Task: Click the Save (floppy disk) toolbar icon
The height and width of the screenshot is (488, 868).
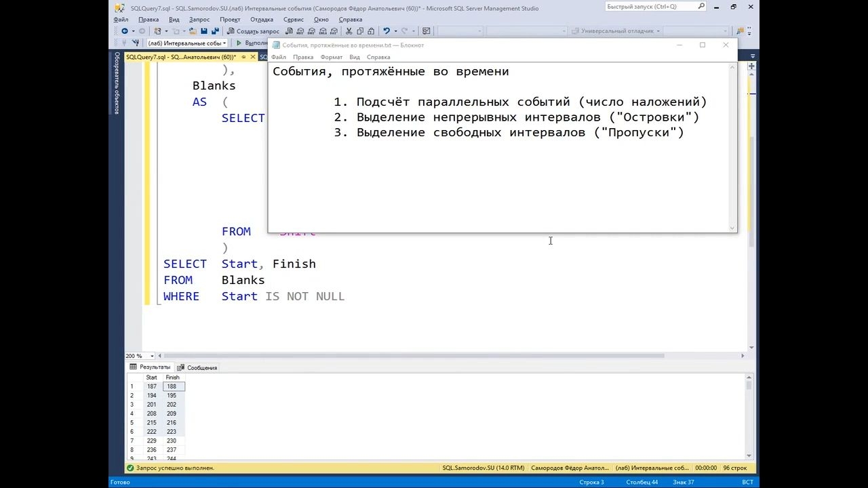Action: point(204,31)
